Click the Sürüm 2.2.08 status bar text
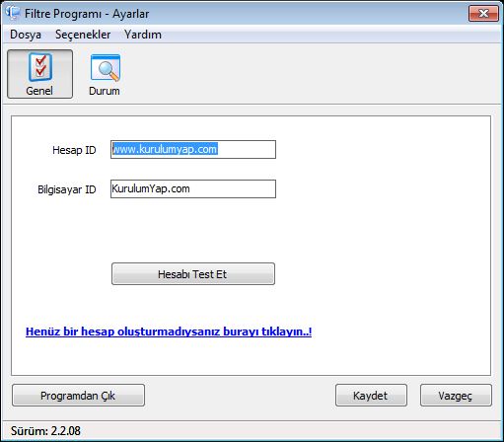 45,431
